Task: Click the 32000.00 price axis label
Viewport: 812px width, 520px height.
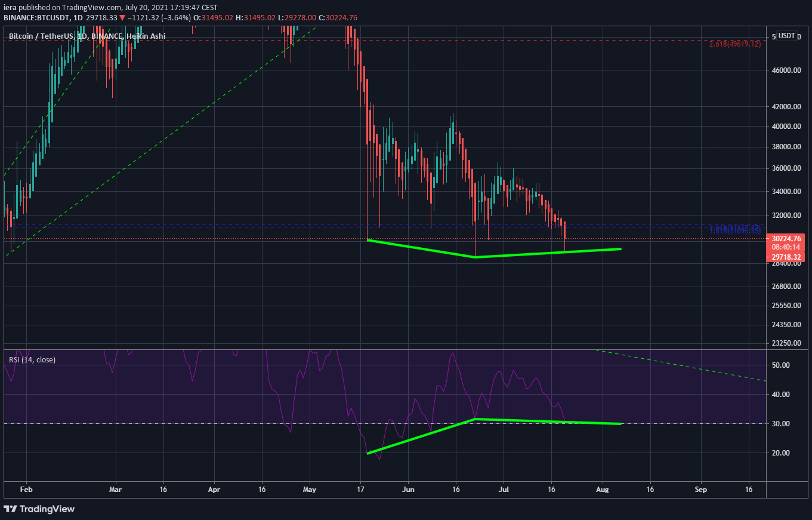Action: pos(785,216)
